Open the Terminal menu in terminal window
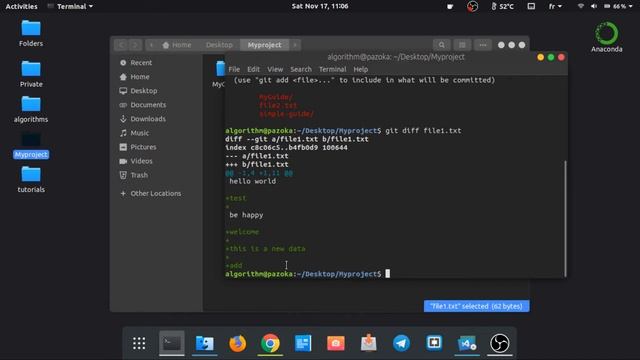The image size is (640, 360). coord(332,69)
